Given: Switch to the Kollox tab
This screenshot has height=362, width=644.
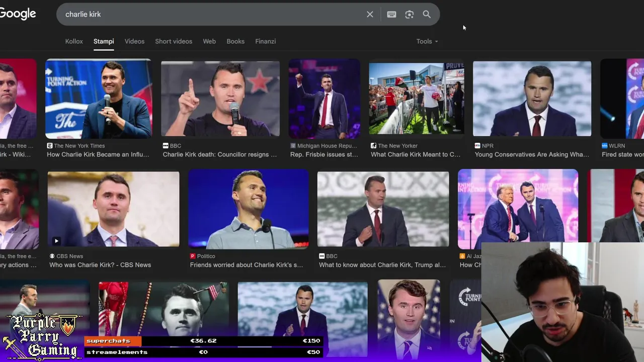Looking at the screenshot, I should pyautogui.click(x=74, y=41).
